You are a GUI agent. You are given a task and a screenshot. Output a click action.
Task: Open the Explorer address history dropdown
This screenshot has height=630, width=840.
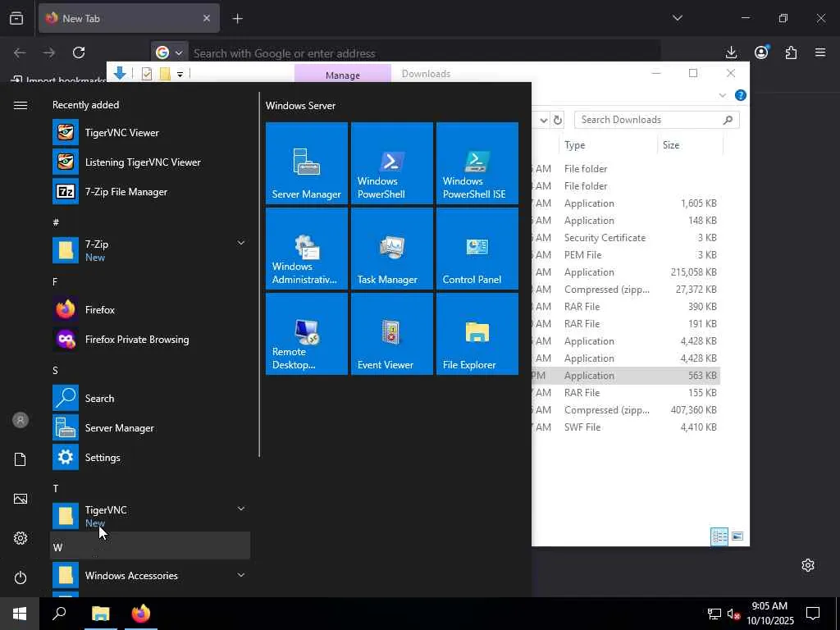(x=543, y=120)
